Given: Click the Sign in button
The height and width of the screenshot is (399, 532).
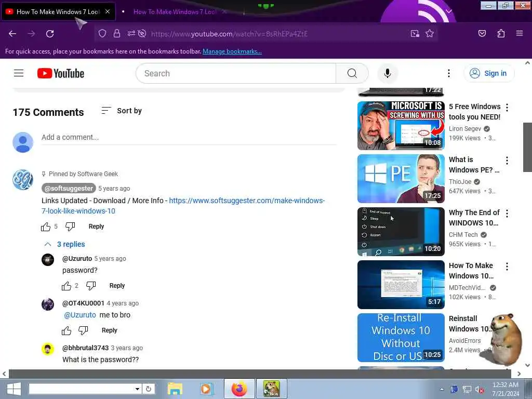Looking at the screenshot, I should (x=489, y=73).
